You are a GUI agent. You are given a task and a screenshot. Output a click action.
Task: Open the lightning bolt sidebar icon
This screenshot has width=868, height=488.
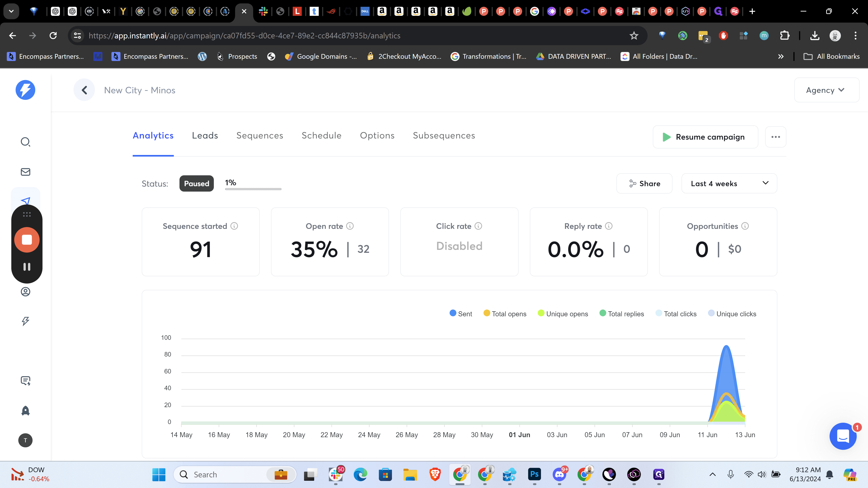coord(26,321)
